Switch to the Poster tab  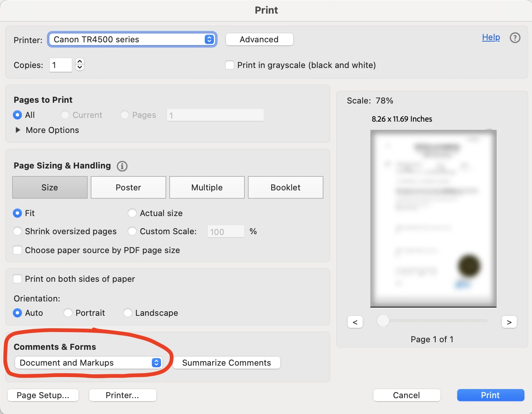click(x=128, y=187)
